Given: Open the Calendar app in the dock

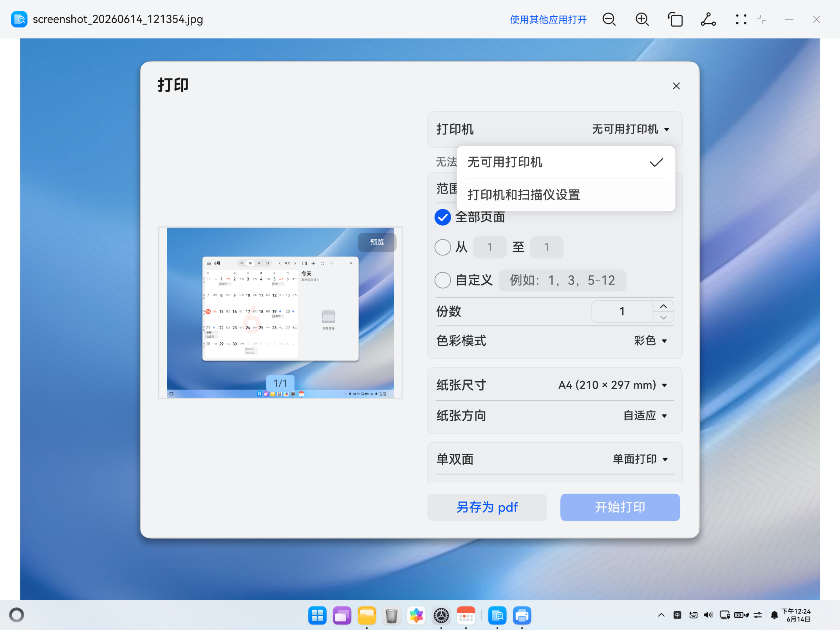Looking at the screenshot, I should tap(466, 615).
